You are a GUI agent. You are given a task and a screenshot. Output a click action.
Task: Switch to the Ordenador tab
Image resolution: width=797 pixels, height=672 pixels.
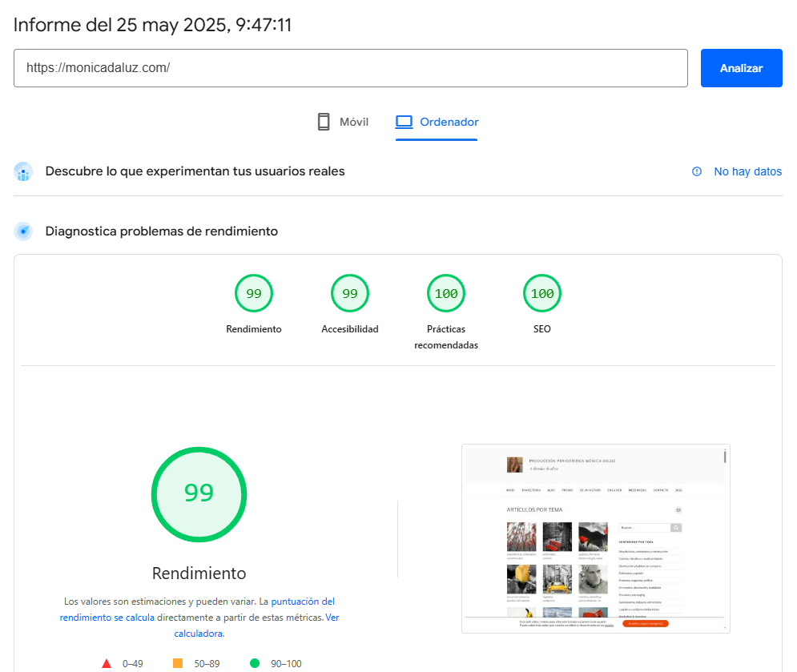437,122
